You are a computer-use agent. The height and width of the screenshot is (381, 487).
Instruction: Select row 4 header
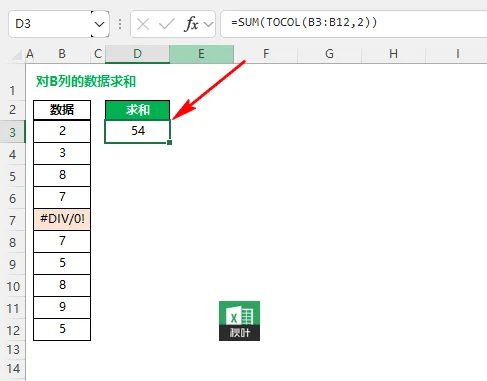(13, 154)
